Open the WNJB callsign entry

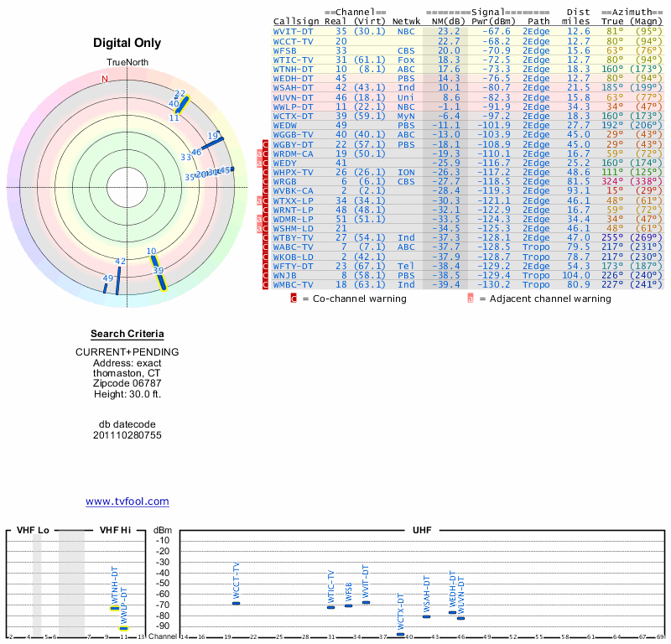(x=285, y=275)
